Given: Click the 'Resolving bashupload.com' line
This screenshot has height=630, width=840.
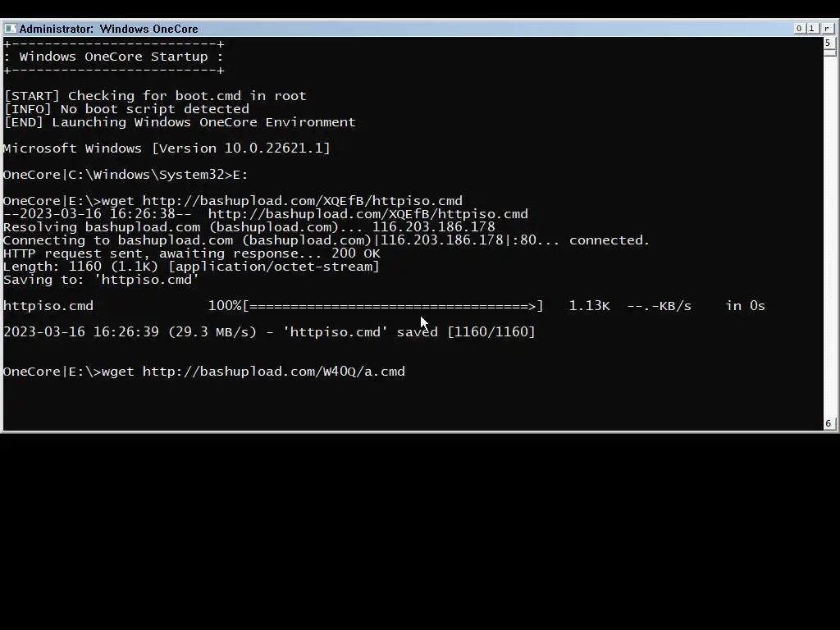Looking at the screenshot, I should click(x=249, y=227).
